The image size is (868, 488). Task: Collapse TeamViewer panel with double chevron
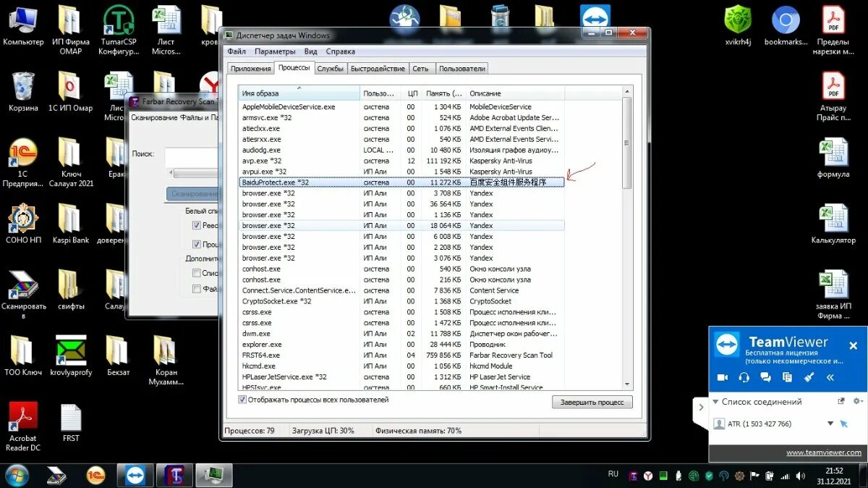tap(830, 377)
